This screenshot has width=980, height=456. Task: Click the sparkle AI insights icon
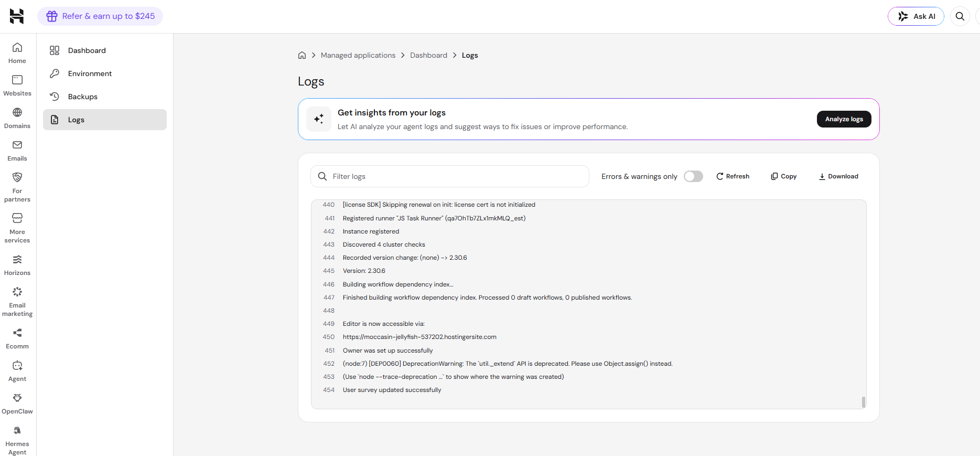point(319,119)
